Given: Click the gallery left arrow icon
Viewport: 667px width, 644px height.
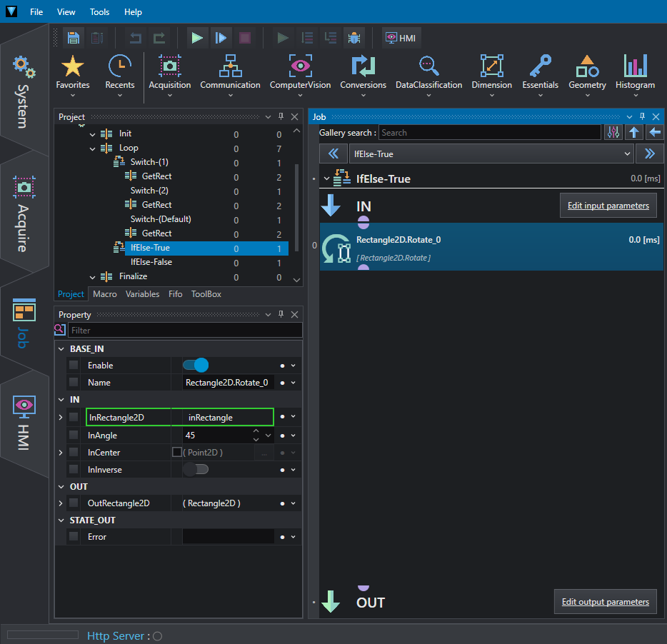Looking at the screenshot, I should tap(655, 132).
